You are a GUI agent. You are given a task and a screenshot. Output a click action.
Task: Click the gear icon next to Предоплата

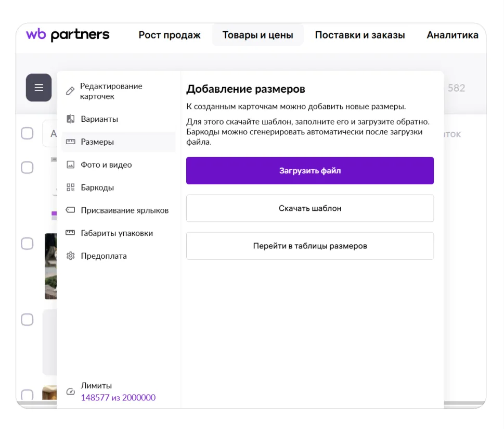coord(71,256)
